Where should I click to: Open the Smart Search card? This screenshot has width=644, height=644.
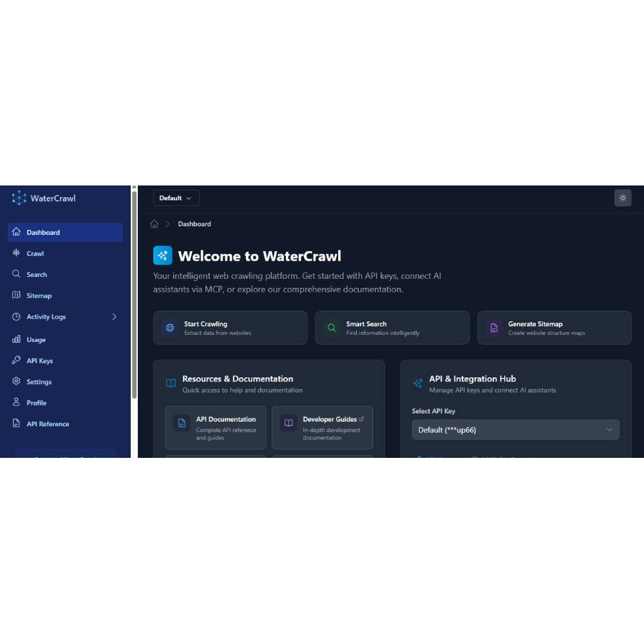[x=392, y=327]
